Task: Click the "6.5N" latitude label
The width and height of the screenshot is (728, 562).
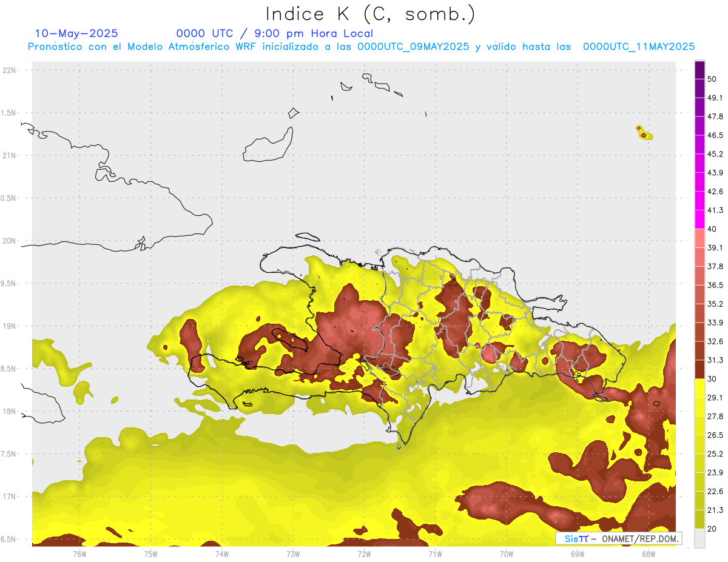Action: click(9, 539)
